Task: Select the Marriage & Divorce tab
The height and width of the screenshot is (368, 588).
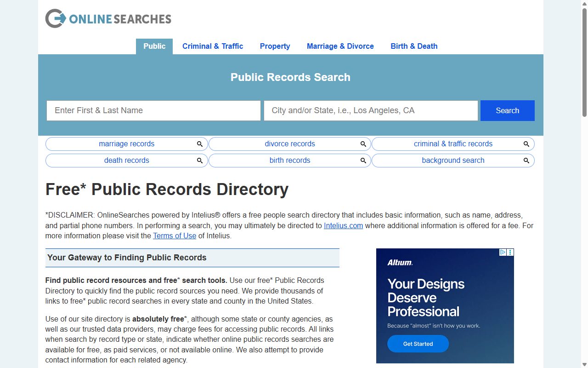Action: pyautogui.click(x=340, y=46)
